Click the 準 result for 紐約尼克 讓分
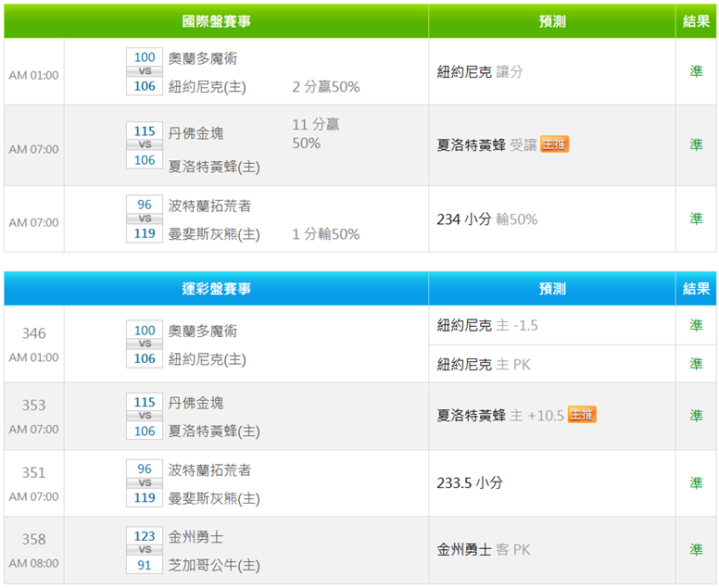The image size is (719, 588). (x=696, y=71)
